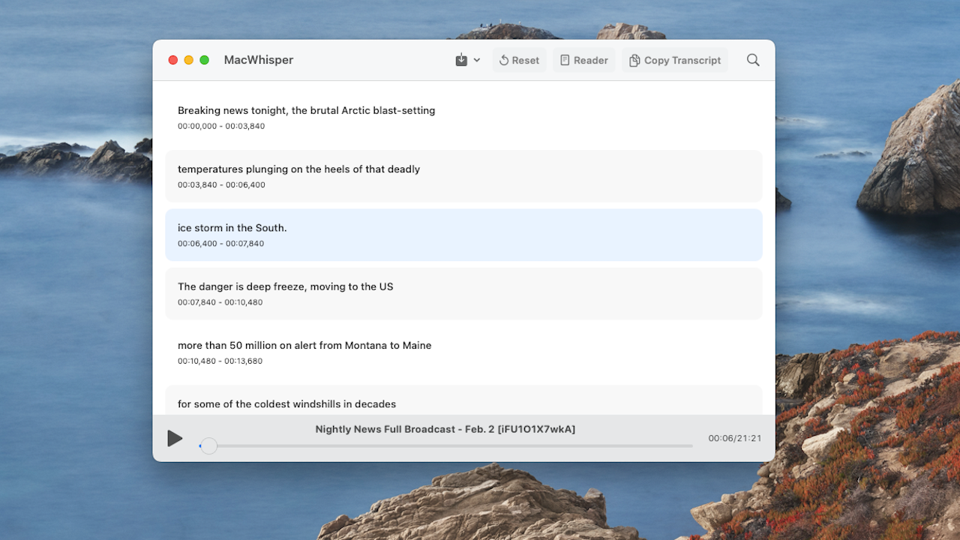Click the playback position slider knob
960x540 pixels.
[209, 446]
